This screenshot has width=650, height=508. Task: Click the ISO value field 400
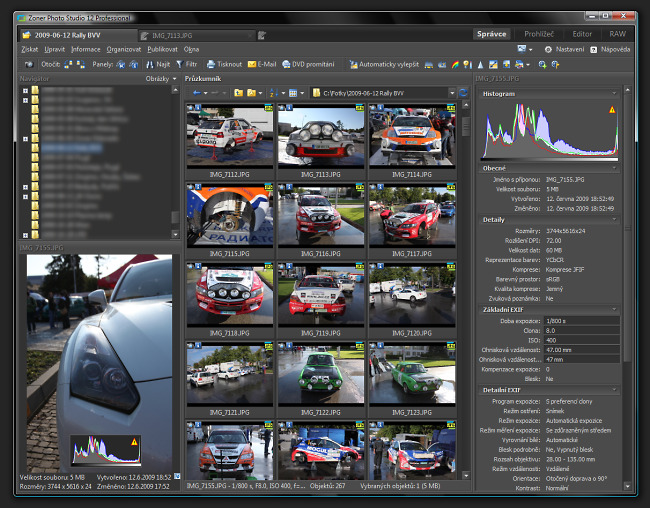pos(582,340)
